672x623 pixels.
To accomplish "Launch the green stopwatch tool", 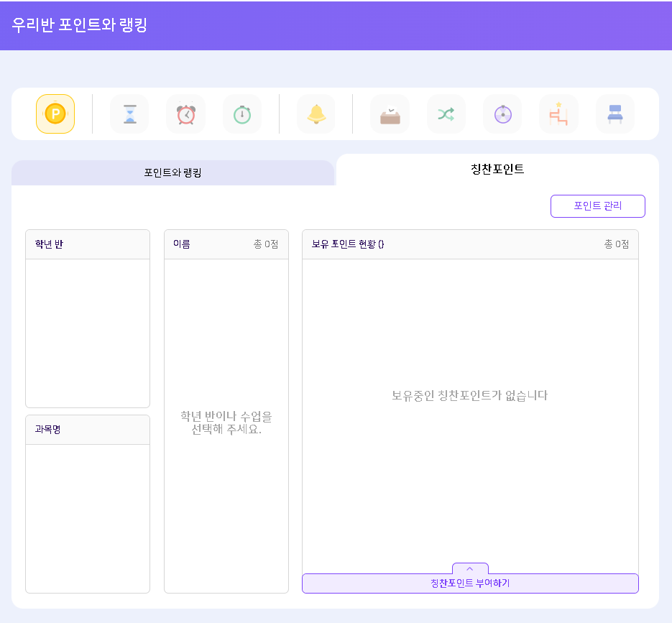I will pos(242,114).
